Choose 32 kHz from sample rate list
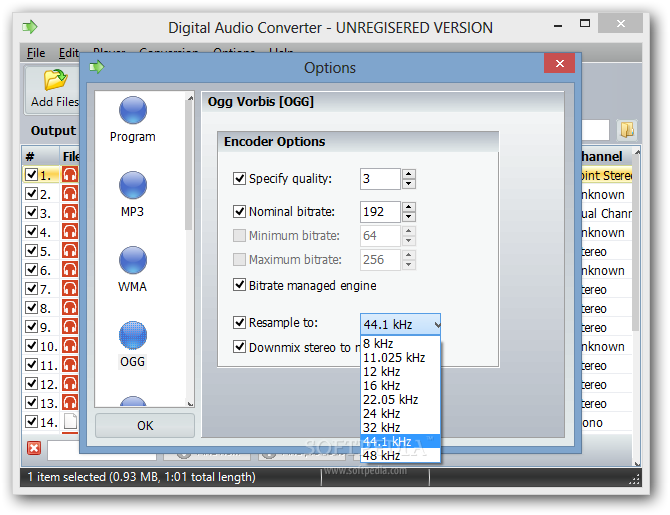670x515 pixels. click(x=400, y=427)
